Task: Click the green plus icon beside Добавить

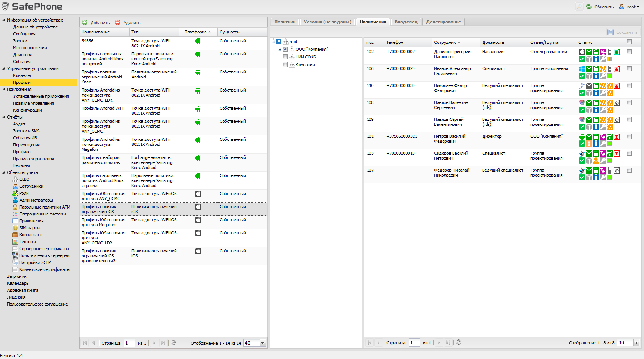Action: (85, 22)
